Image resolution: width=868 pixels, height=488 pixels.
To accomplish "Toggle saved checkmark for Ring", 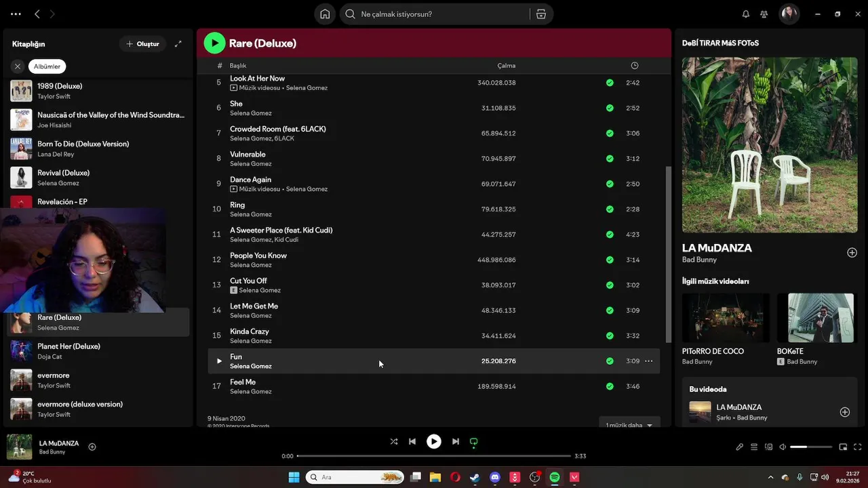I will click(610, 209).
